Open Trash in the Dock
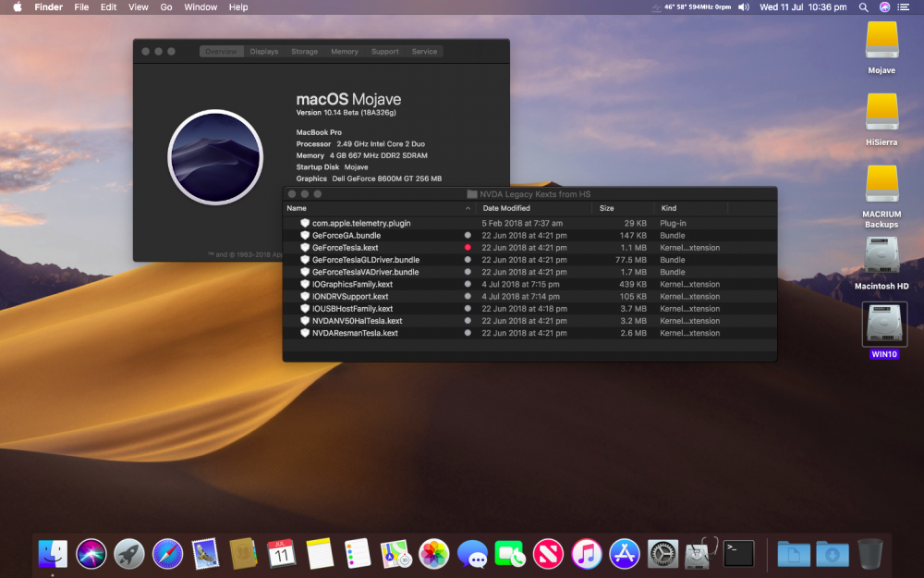Image resolution: width=924 pixels, height=578 pixels. click(870, 554)
